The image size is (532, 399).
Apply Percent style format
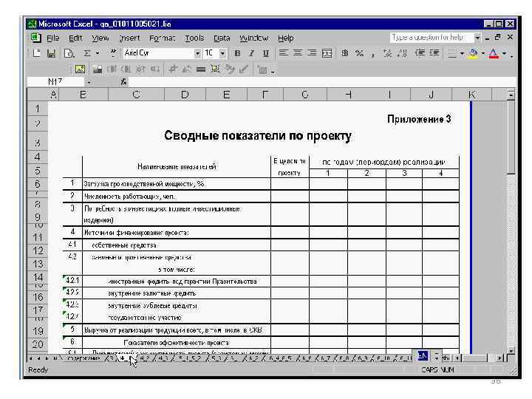click(x=359, y=53)
